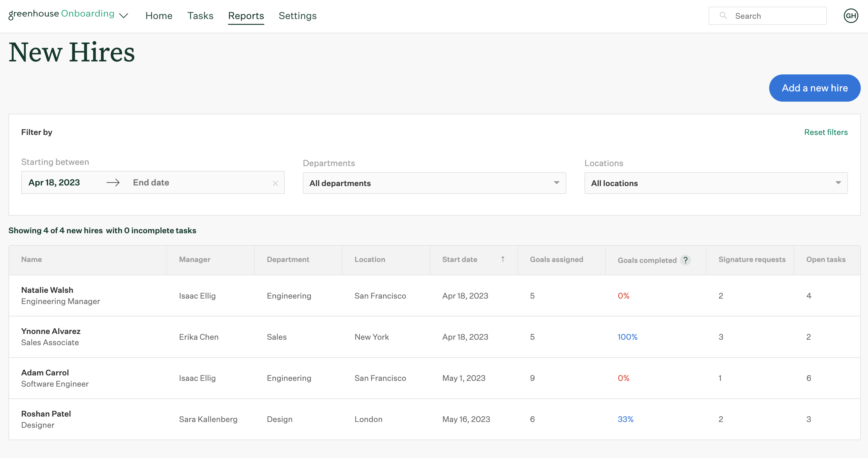This screenshot has width=868, height=458.
Task: Sort by the Name column header
Action: coord(31,259)
